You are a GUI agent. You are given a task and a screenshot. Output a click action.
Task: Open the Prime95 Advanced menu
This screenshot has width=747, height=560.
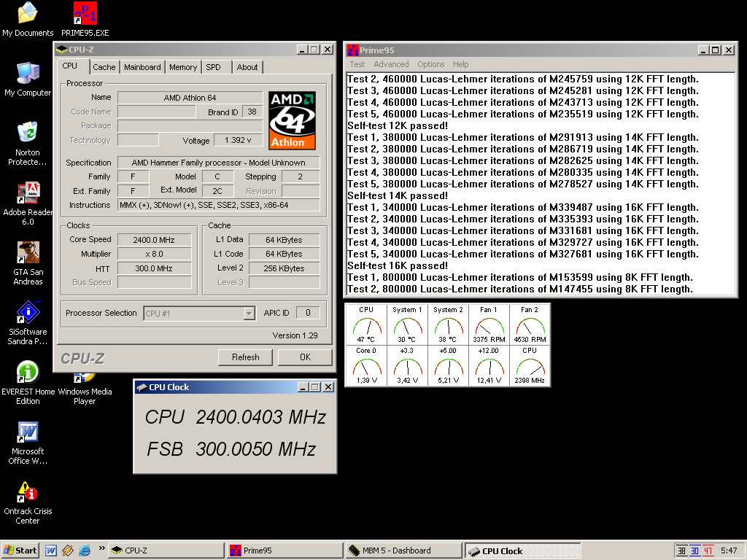click(x=391, y=64)
